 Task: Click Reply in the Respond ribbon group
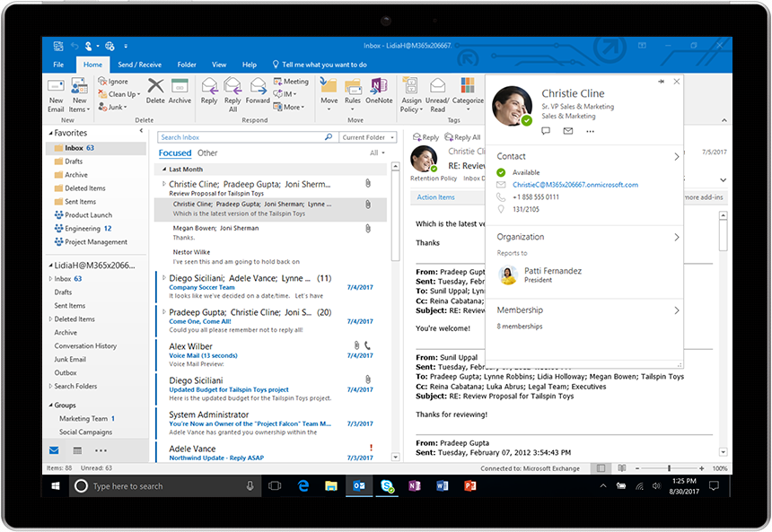pyautogui.click(x=209, y=91)
